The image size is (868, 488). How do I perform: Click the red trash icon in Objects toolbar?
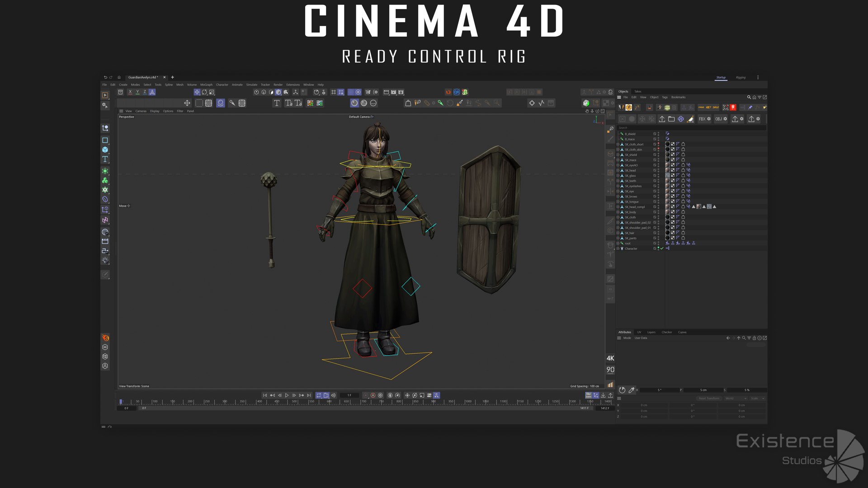tap(733, 108)
